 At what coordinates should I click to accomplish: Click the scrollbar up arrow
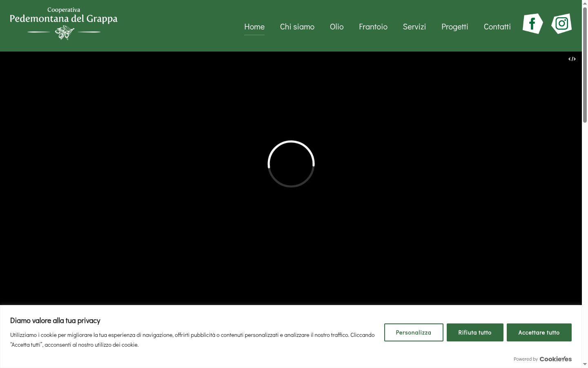point(585,3)
